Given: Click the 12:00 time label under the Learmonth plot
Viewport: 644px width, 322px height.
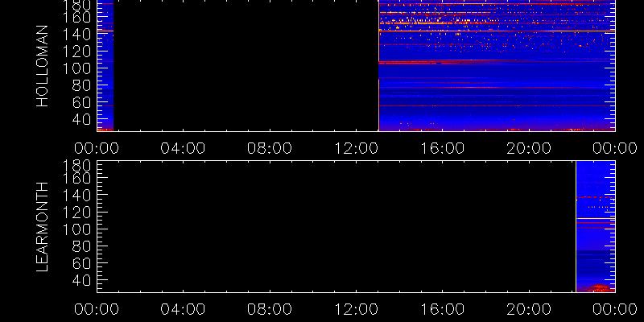Looking at the screenshot, I should (356, 309).
